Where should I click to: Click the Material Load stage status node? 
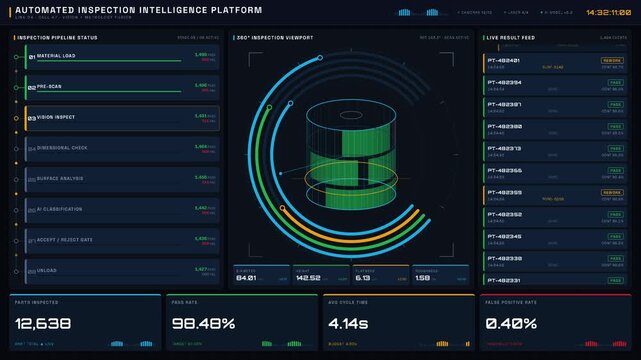16,57
